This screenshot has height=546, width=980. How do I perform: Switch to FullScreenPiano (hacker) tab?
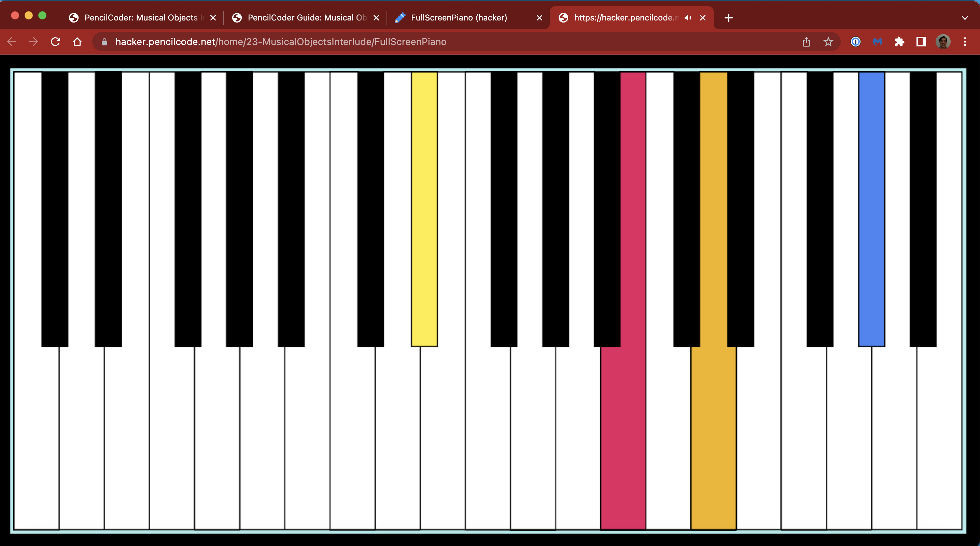(x=459, y=18)
